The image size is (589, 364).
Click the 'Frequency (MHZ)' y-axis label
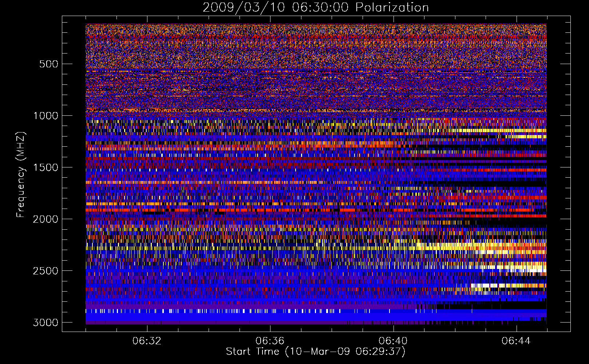(21, 175)
